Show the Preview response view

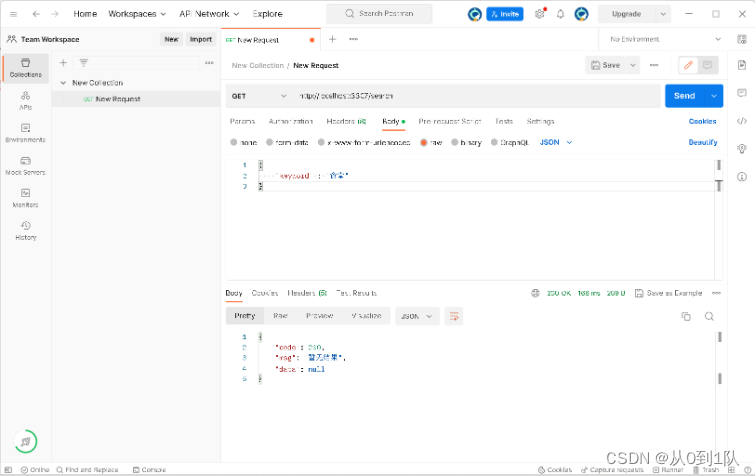coord(320,316)
